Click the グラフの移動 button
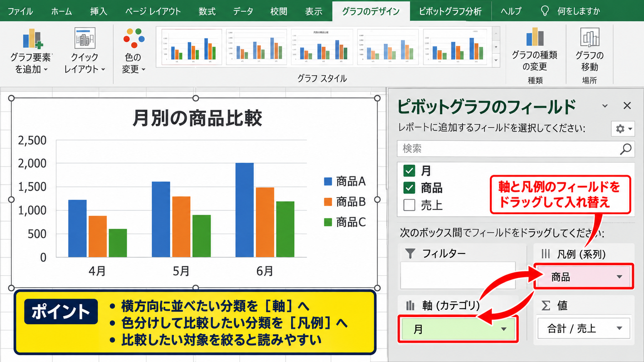The image size is (644, 362). (589, 49)
